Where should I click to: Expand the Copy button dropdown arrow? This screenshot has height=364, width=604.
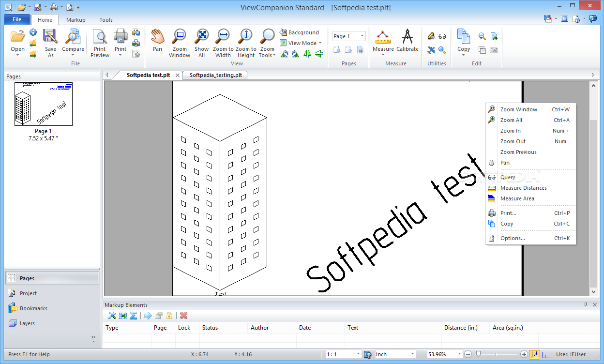tap(464, 55)
